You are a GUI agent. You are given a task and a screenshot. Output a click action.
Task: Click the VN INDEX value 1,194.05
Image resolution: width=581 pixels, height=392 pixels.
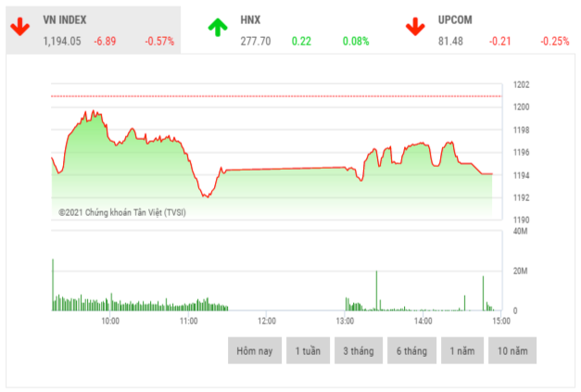point(62,41)
